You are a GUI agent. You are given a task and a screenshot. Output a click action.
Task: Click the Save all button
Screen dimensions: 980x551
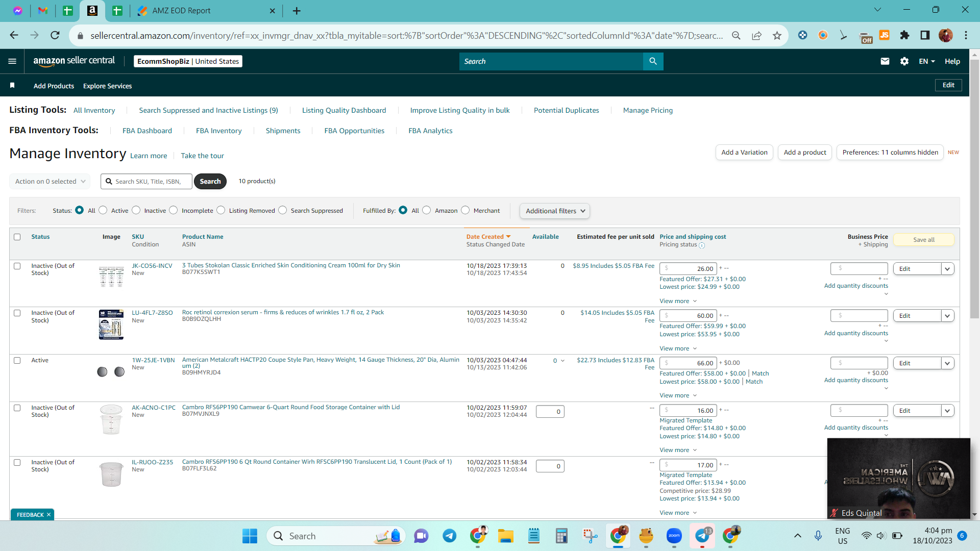(x=924, y=240)
